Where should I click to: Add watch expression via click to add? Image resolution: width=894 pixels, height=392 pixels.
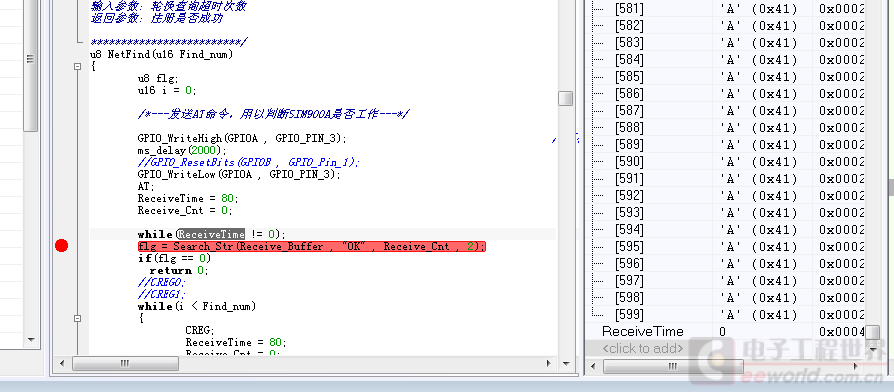pyautogui.click(x=643, y=348)
